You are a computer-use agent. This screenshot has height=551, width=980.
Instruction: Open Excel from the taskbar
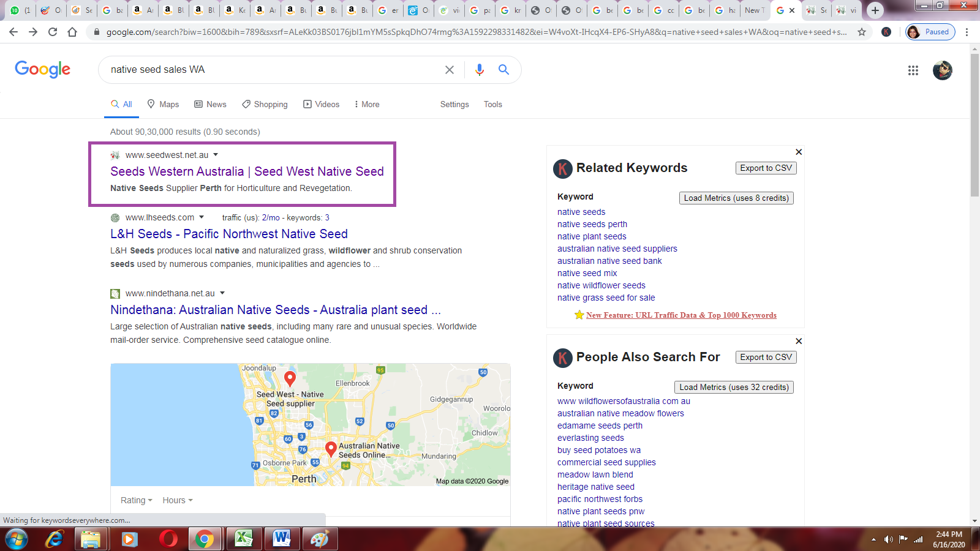244,539
